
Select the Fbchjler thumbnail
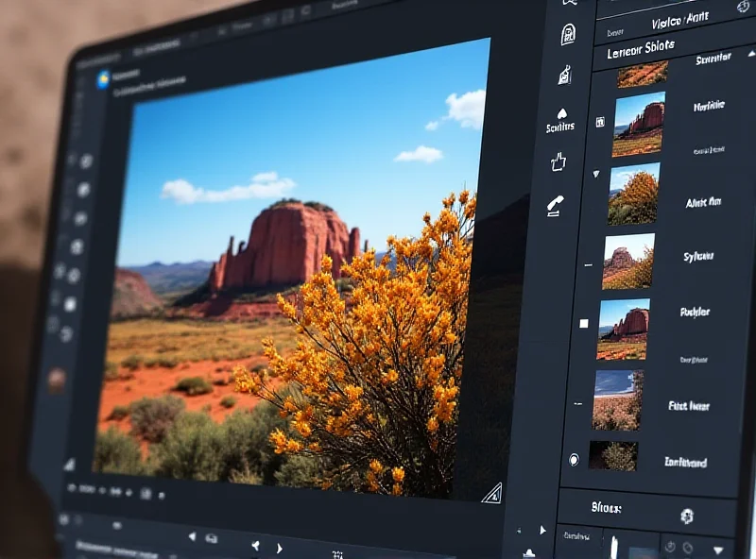[x=623, y=330]
